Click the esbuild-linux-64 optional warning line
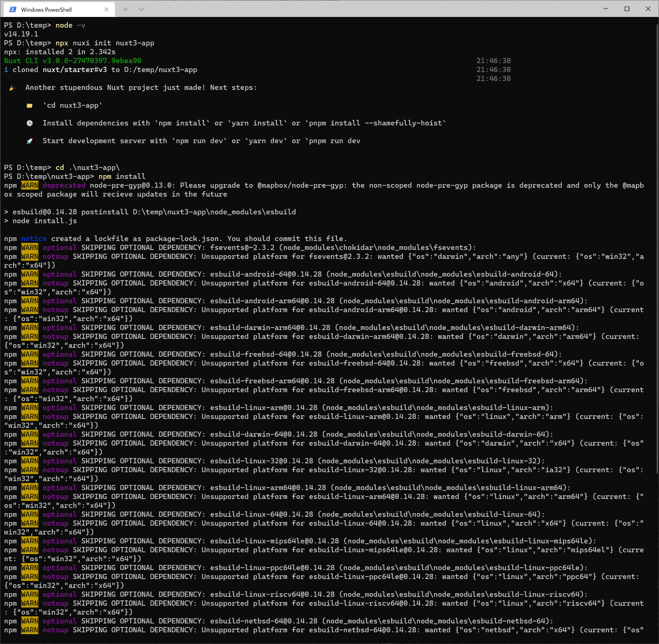 coord(274,515)
